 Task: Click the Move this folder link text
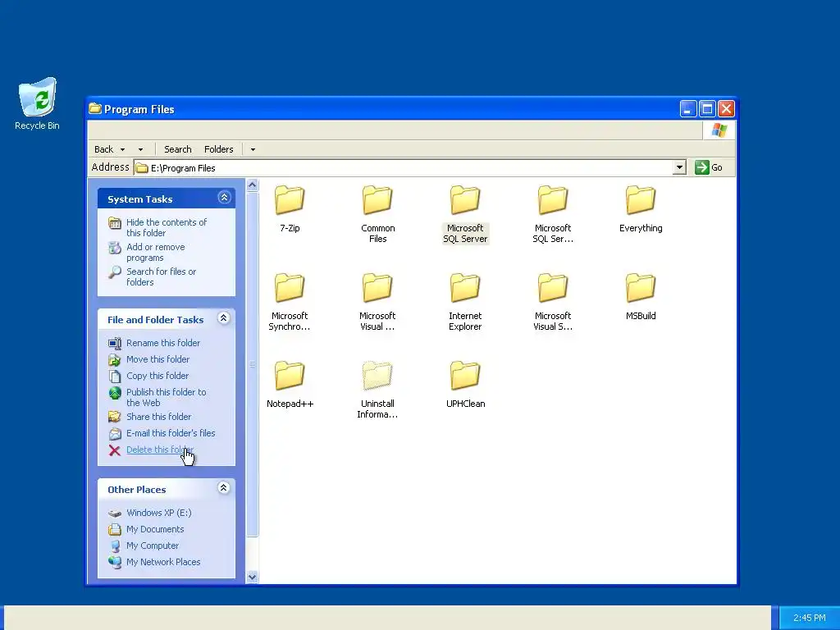click(158, 359)
